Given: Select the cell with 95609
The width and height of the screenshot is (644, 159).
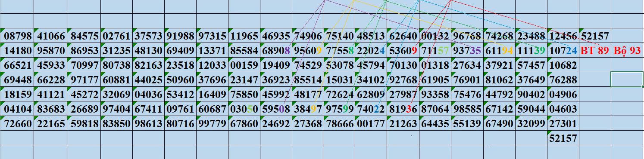Looking at the screenshot, I should [308, 51].
